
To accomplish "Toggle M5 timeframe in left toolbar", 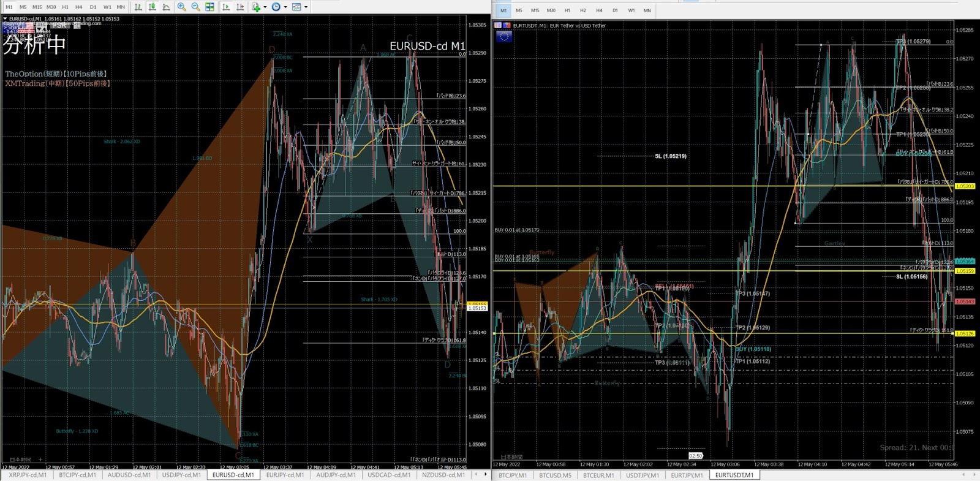I will click(23, 7).
